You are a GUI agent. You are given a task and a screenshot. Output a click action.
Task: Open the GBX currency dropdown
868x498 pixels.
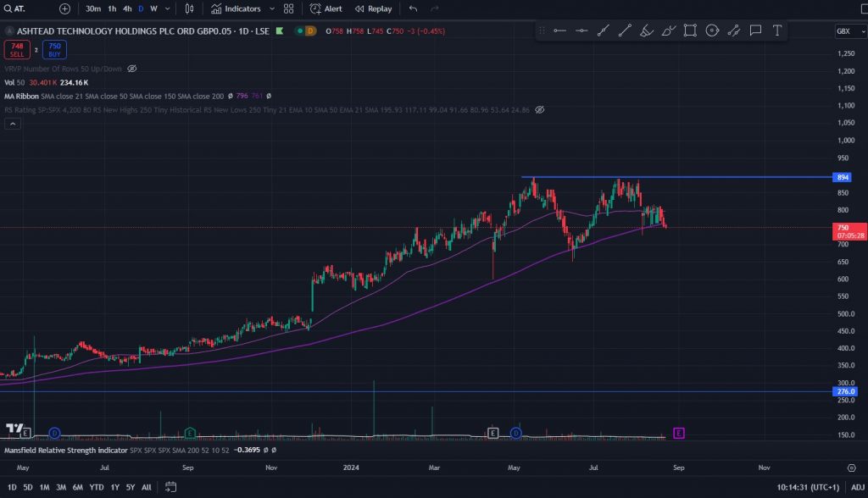coord(845,31)
